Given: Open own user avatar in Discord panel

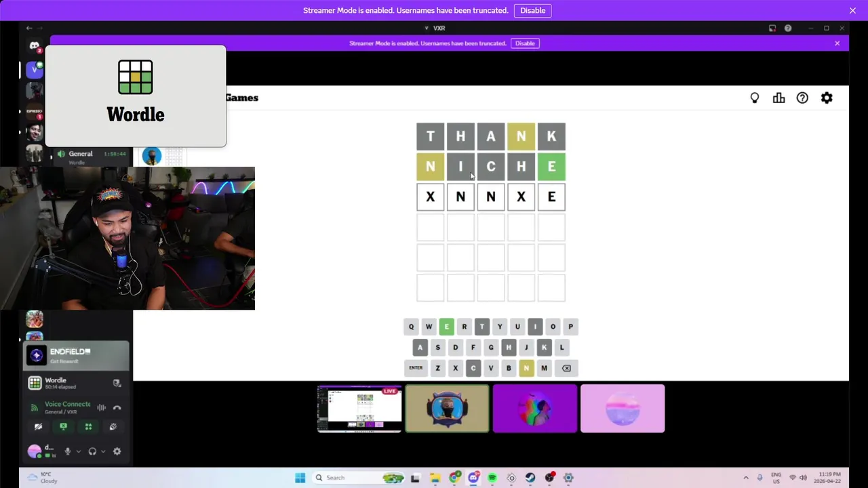Looking at the screenshot, I should pyautogui.click(x=34, y=451).
